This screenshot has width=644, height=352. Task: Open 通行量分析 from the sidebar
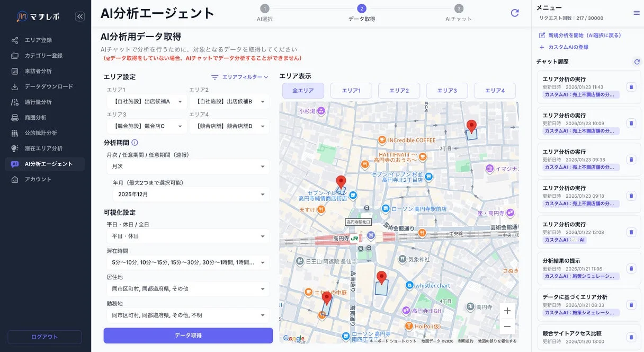32,101
